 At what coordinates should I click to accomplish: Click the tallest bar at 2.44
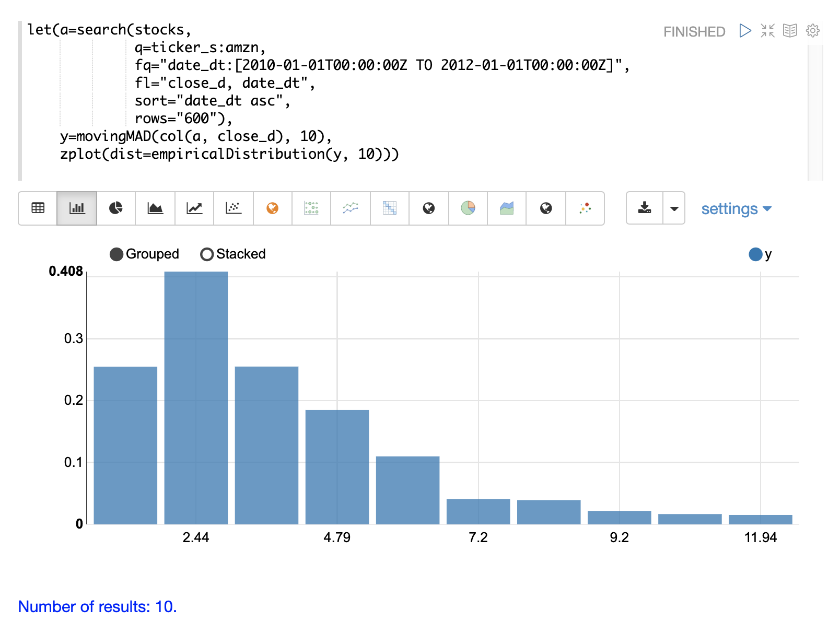pyautogui.click(x=196, y=397)
